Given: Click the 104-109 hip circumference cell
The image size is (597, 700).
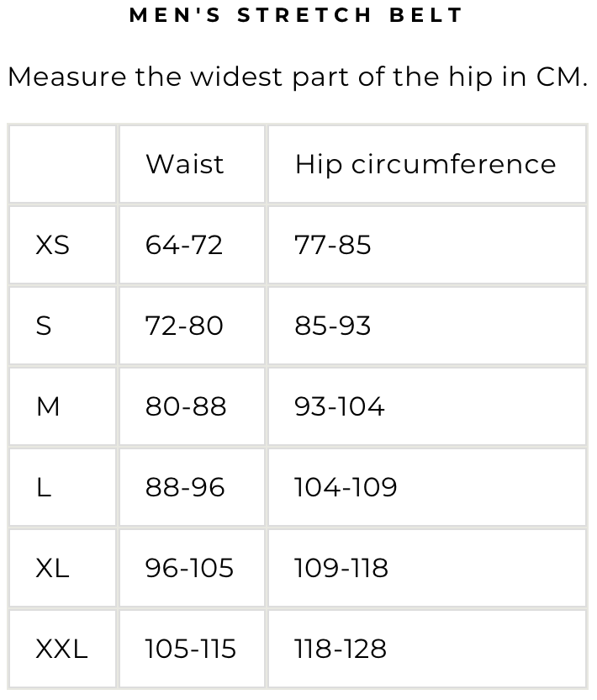Looking at the screenshot, I should pos(346,487).
